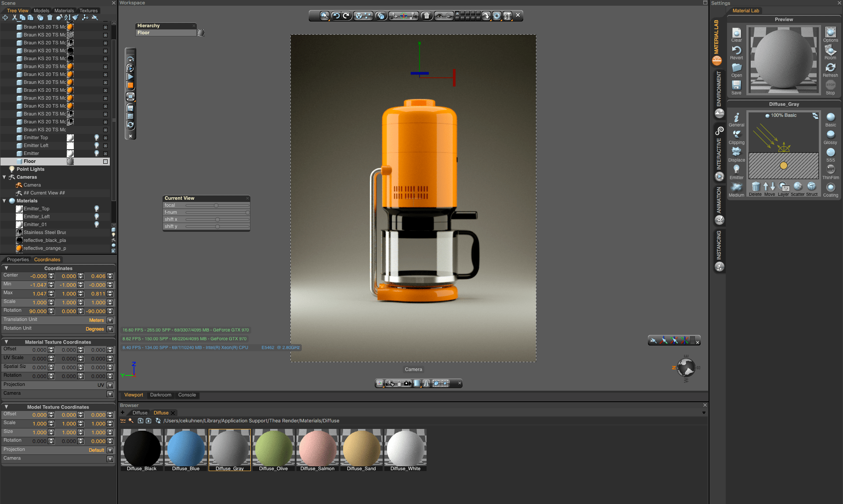The image size is (843, 504).
Task: Select the Diffuse_Blue material thumbnail
Action: point(186,450)
